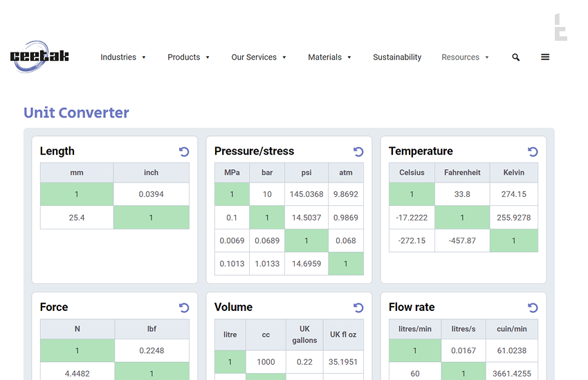The width and height of the screenshot is (588, 380).
Task: Reset the Length converter
Action: click(184, 151)
